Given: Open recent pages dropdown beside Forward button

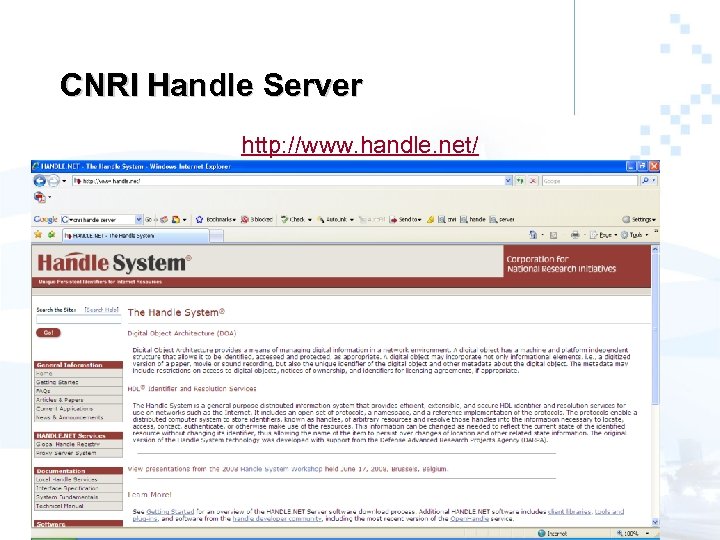Looking at the screenshot, I should tap(64, 181).
